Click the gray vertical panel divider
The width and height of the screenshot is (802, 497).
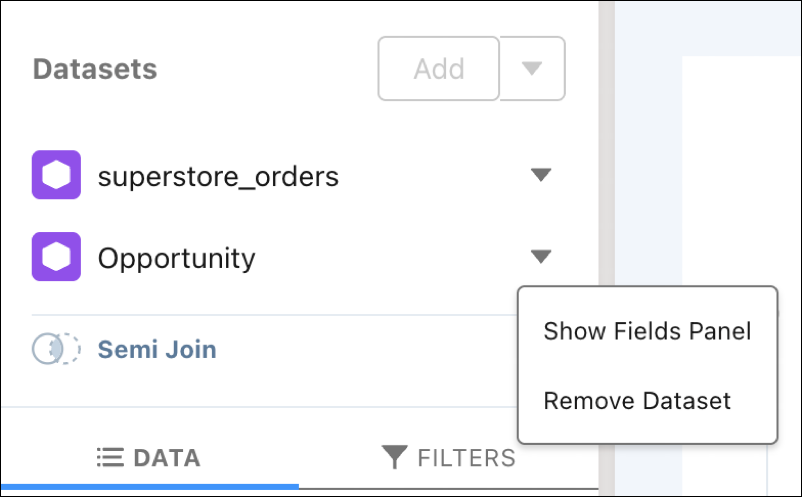pyautogui.click(x=607, y=143)
